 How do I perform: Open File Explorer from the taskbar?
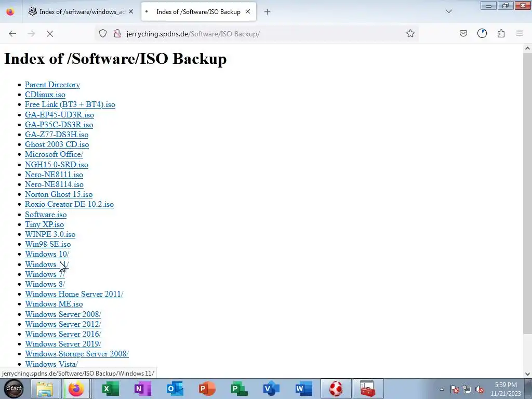pyautogui.click(x=45, y=389)
